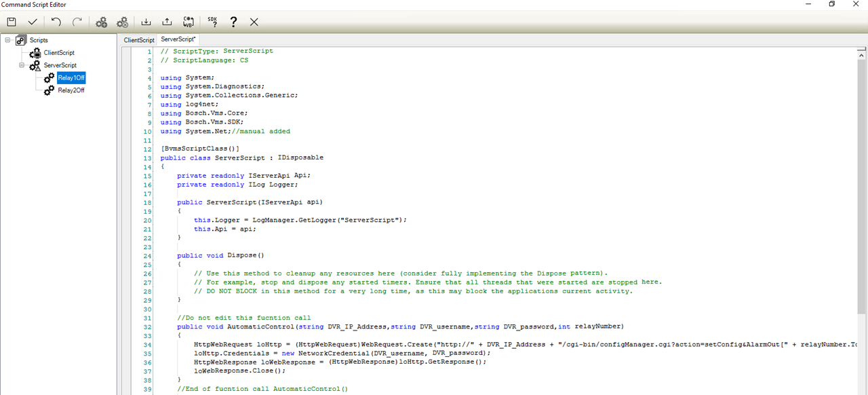The image size is (868, 395).
Task: Click the import script download icon
Action: click(x=146, y=22)
